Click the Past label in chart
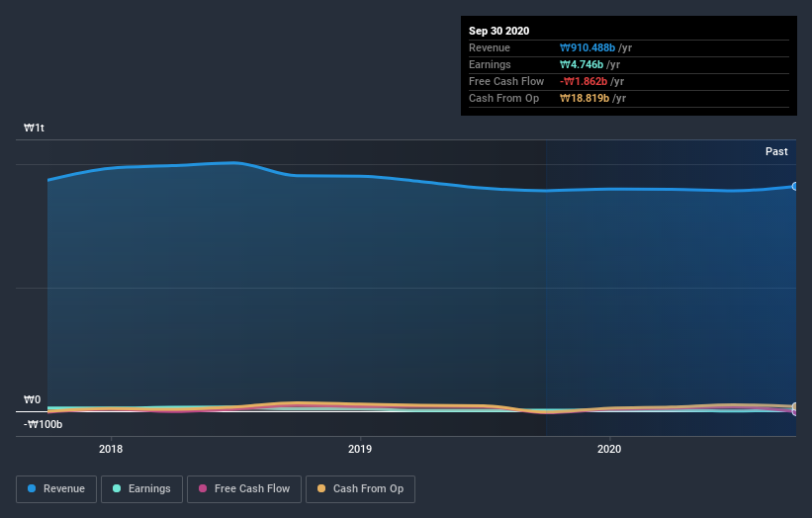812x518 pixels. 776,151
